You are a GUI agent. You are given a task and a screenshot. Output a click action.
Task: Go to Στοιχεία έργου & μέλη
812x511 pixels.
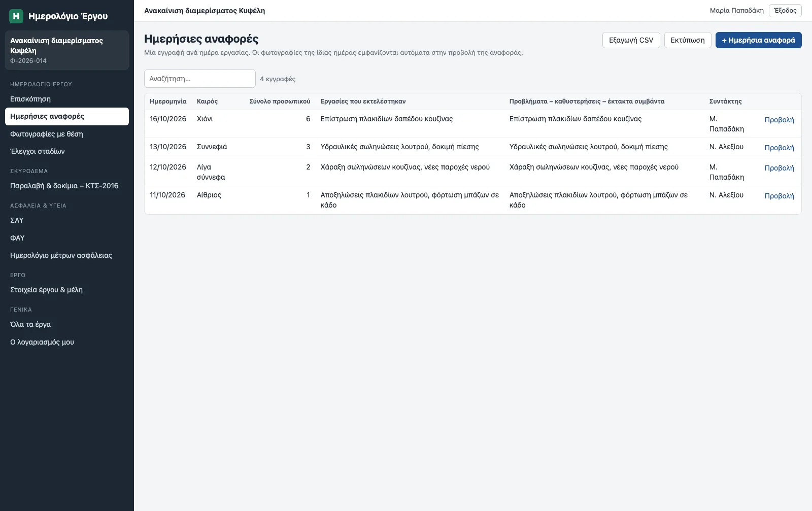pyautogui.click(x=67, y=290)
